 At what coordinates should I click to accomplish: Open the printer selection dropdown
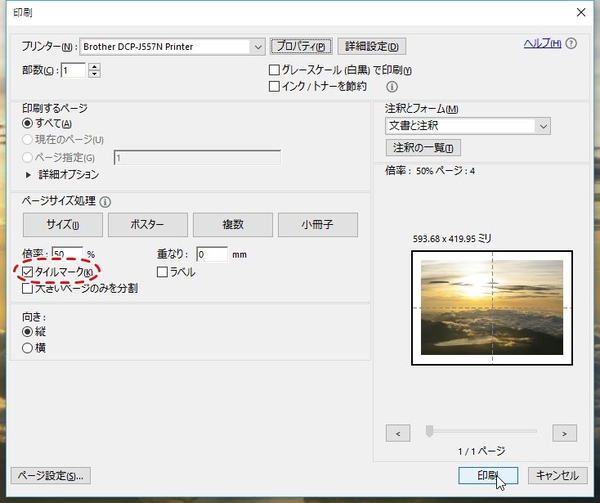[258, 47]
